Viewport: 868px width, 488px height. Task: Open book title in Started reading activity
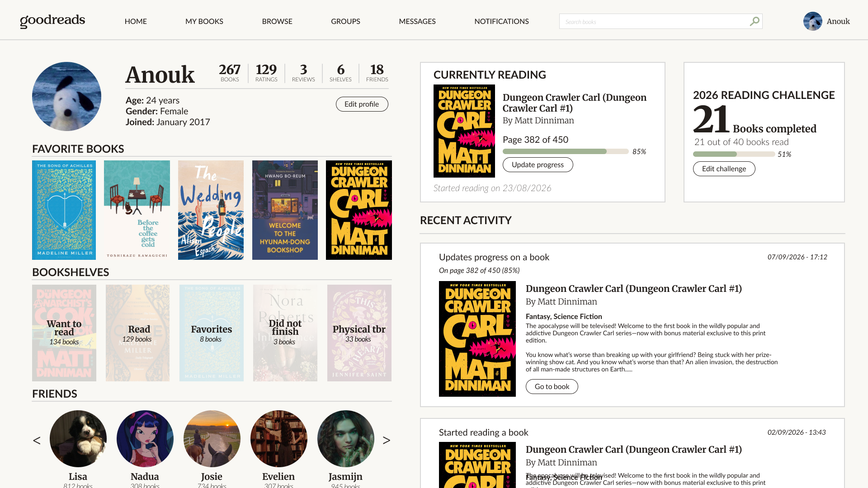click(x=634, y=450)
